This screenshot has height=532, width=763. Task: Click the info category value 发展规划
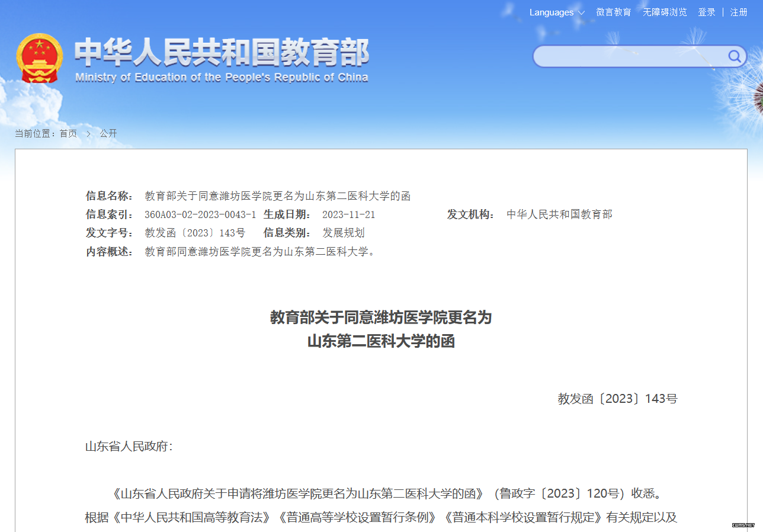[344, 233]
